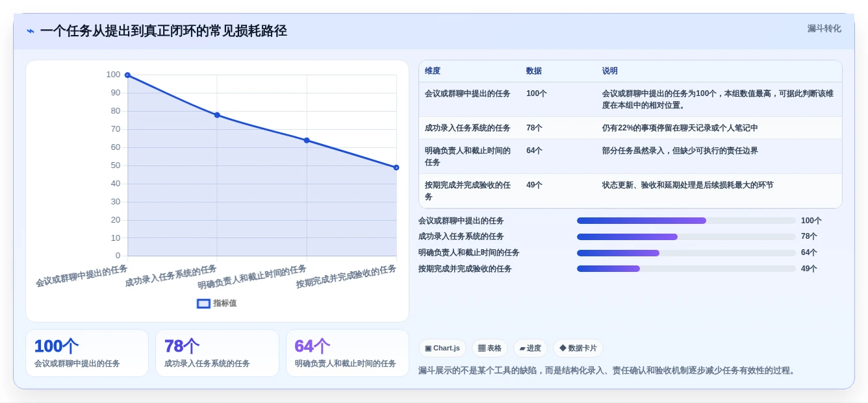Click the progress bar for 成功录入任务系统的任务
The width and height of the screenshot is (868, 403).
coord(686,237)
